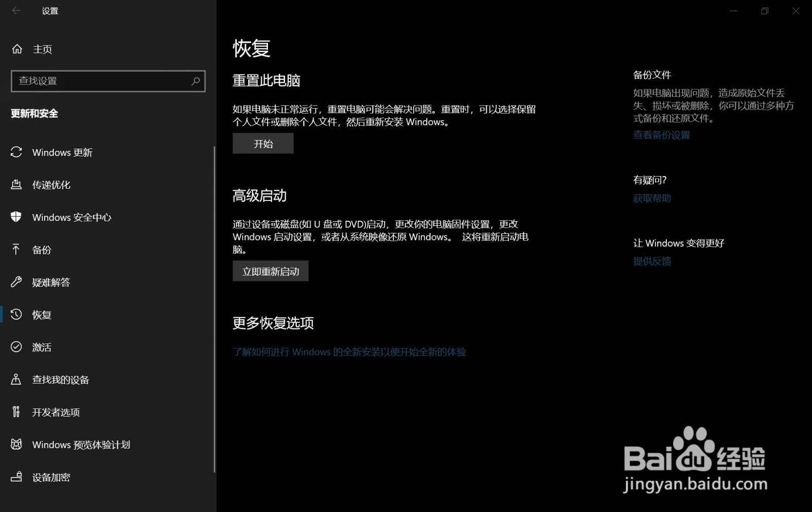Viewport: 812px width, 512px height.
Task: Click the back arrow in title bar
Action: click(x=16, y=11)
